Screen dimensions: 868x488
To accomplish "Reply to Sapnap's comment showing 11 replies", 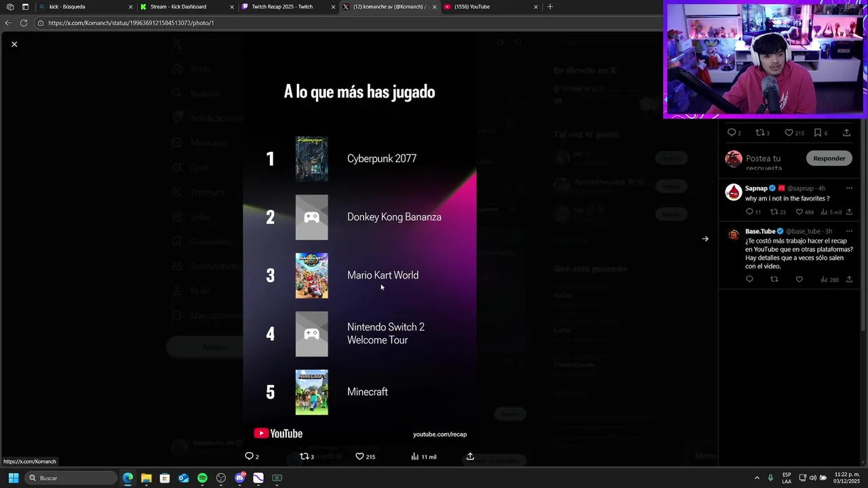I will pos(749,211).
